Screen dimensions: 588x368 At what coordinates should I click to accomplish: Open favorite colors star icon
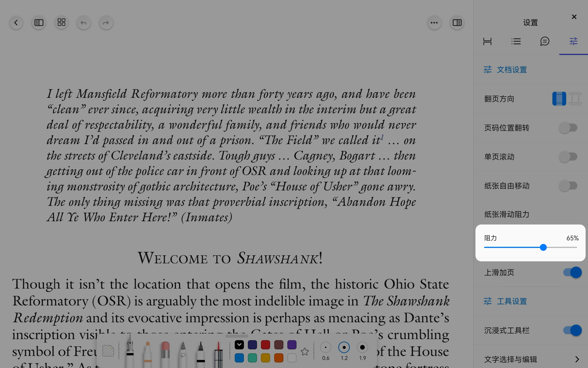305,351
